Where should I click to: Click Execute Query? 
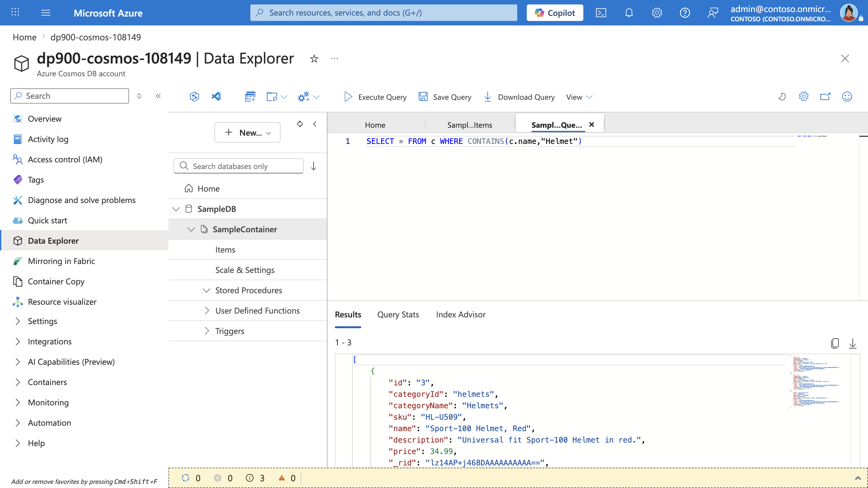coord(375,97)
